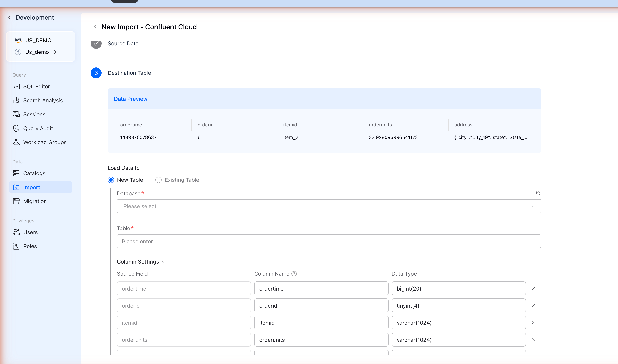The width and height of the screenshot is (618, 364).
Task: Click the Column Name help icon
Action: 294,274
